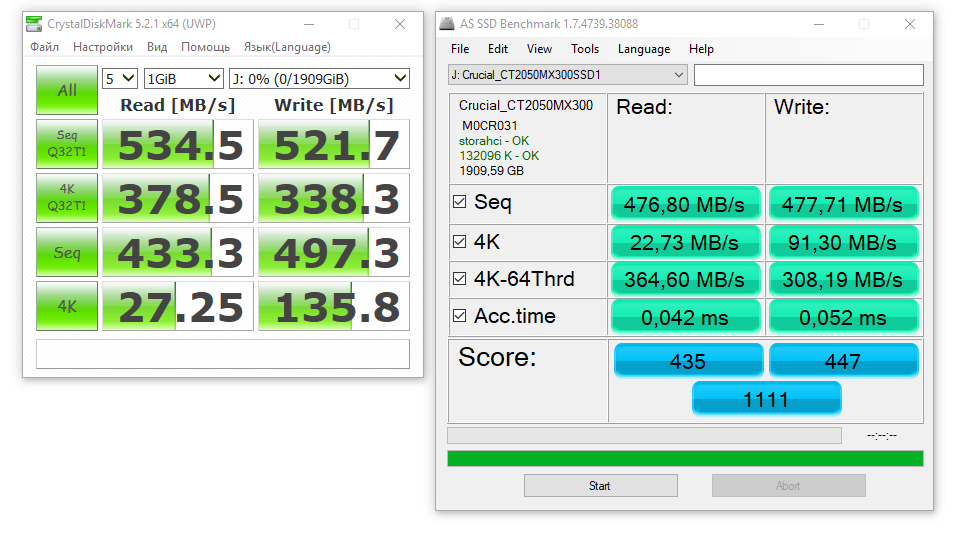Open the Помощь menu in CrystalDiskMark
Viewport: 958px width, 533px height.
pos(205,47)
